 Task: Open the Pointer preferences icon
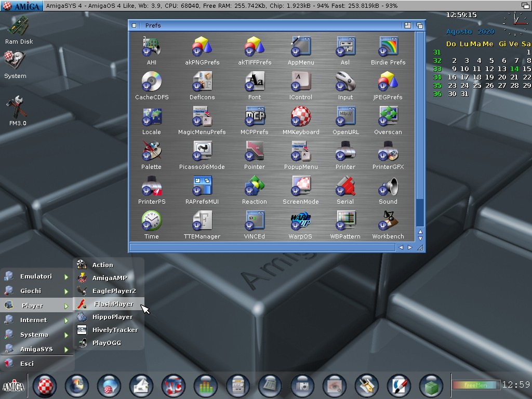(254, 151)
